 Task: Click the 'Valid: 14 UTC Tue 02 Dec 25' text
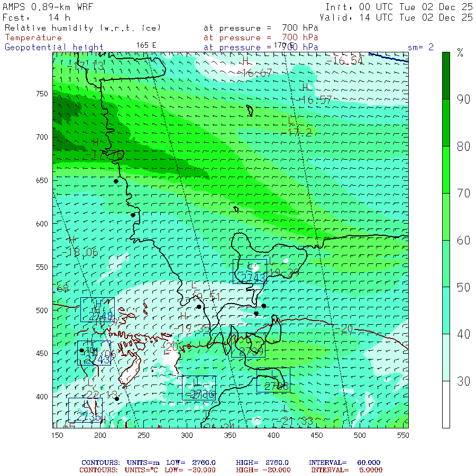point(396,17)
